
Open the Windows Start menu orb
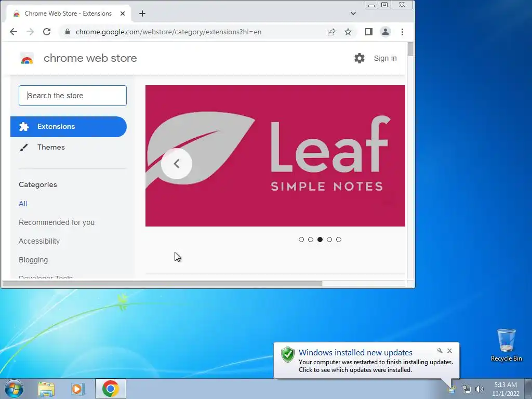[x=14, y=389]
